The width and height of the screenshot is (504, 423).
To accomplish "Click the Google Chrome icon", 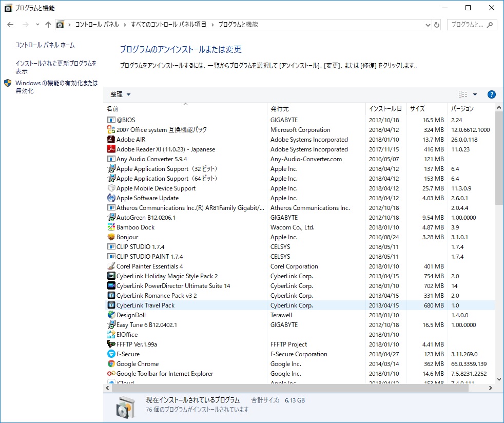I will click(x=111, y=363).
